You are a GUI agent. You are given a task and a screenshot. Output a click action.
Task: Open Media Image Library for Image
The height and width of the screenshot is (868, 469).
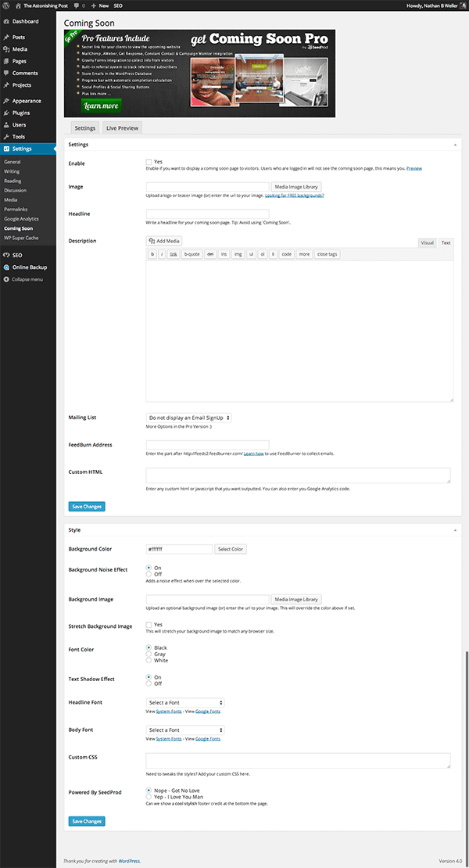[x=296, y=187]
